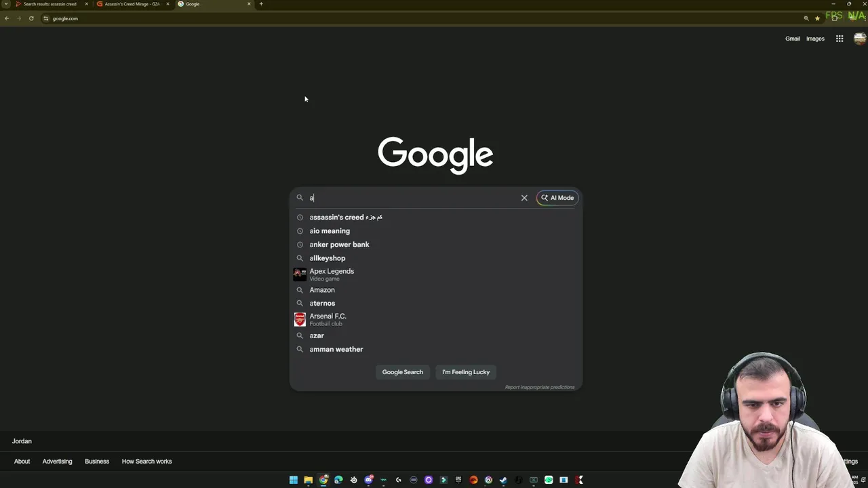
Task: Select the amman weather suggestion
Action: click(436, 349)
